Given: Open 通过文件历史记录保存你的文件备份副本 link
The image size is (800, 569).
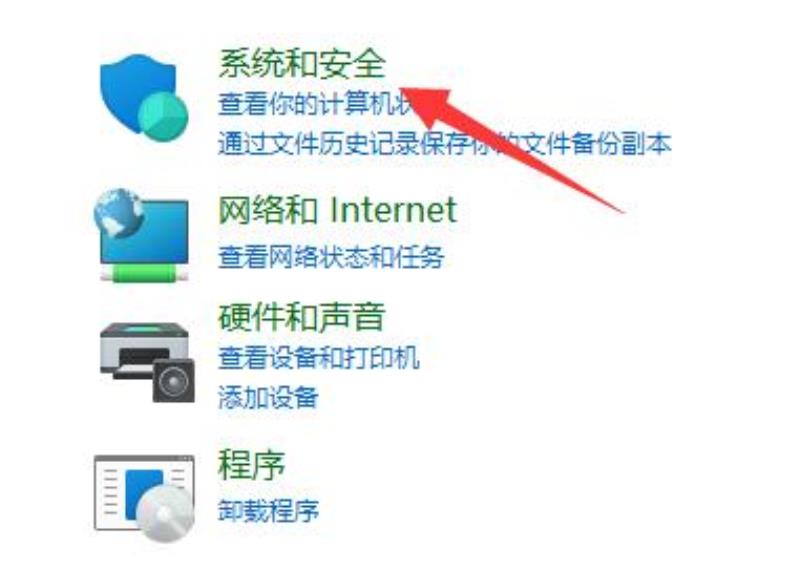Looking at the screenshot, I should pyautogui.click(x=444, y=143).
